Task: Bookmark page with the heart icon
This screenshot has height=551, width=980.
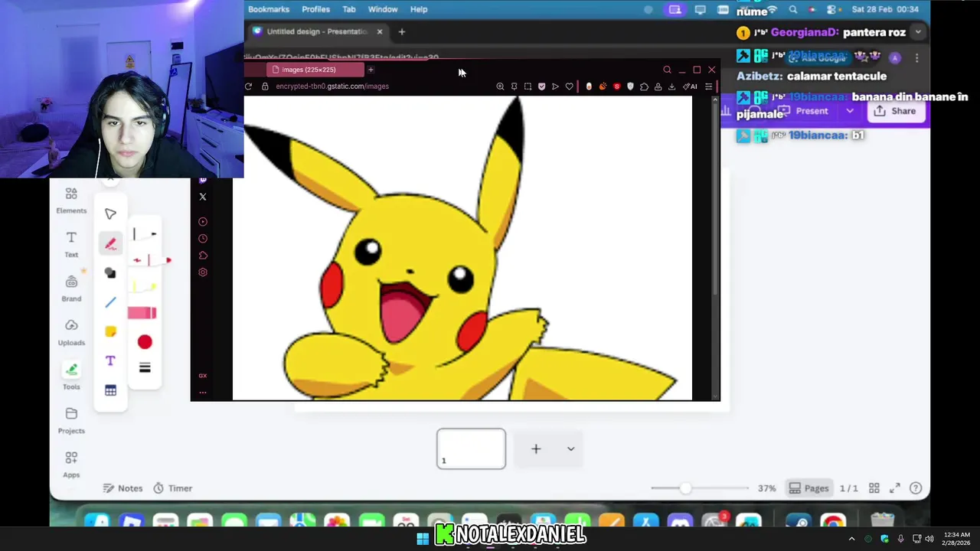Action: tap(569, 86)
